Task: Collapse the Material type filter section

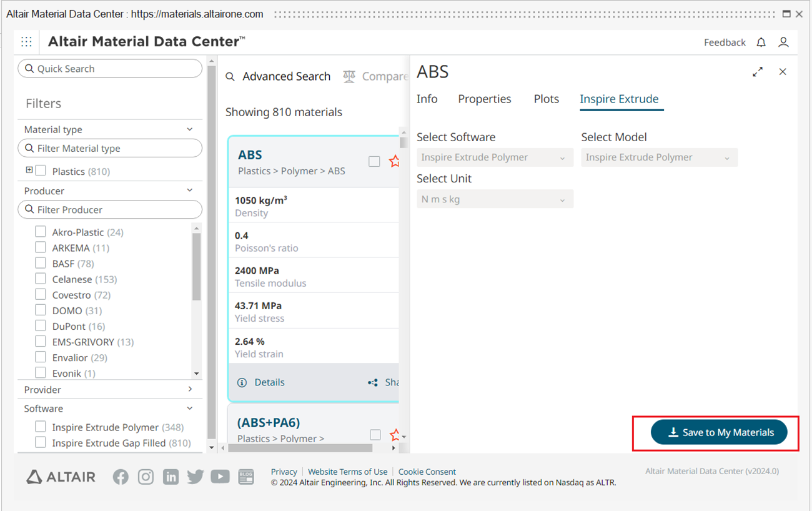Action: pos(190,129)
